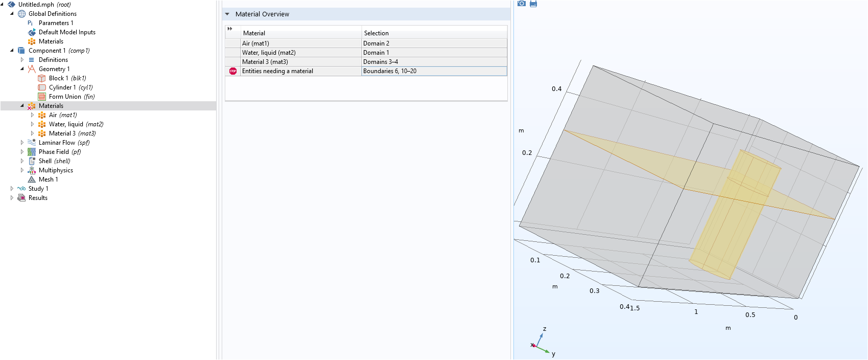Click the red stop warning icon
The height and width of the screenshot is (360, 868).
click(x=233, y=71)
